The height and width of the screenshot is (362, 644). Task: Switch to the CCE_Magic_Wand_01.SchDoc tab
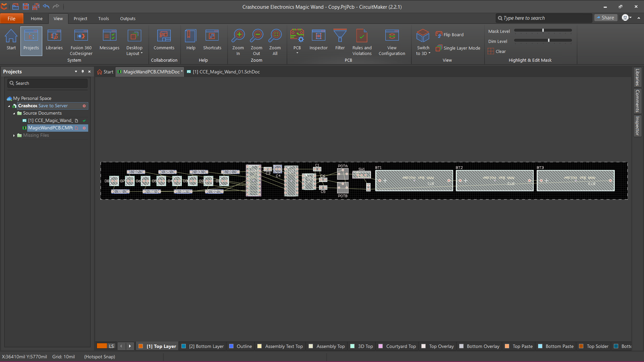pos(226,72)
